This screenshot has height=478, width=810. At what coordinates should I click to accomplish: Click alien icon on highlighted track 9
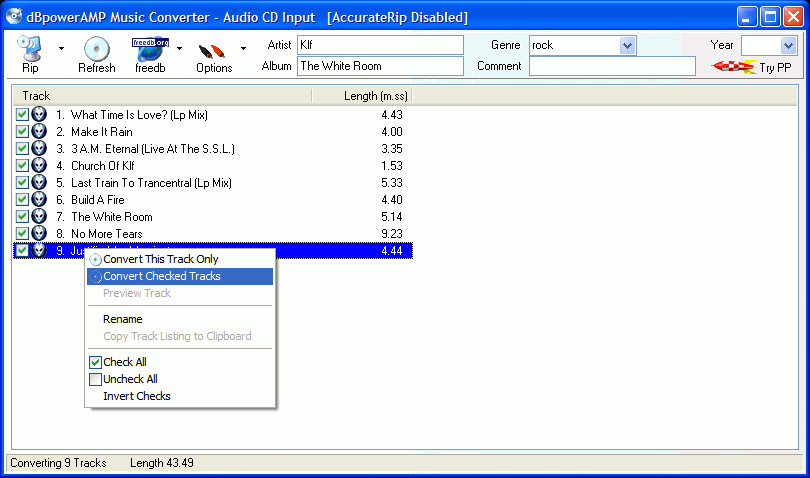(x=39, y=251)
